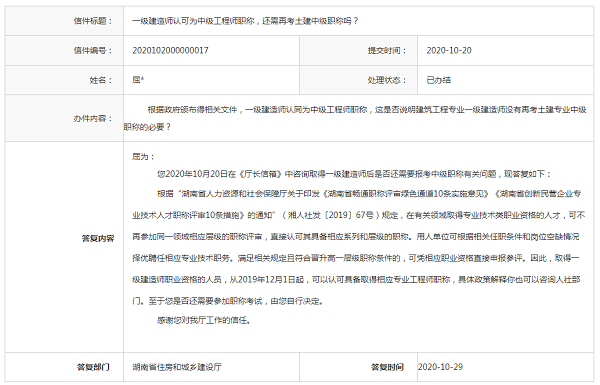Click the label '姓名：'
600x385 pixels.
[101, 80]
